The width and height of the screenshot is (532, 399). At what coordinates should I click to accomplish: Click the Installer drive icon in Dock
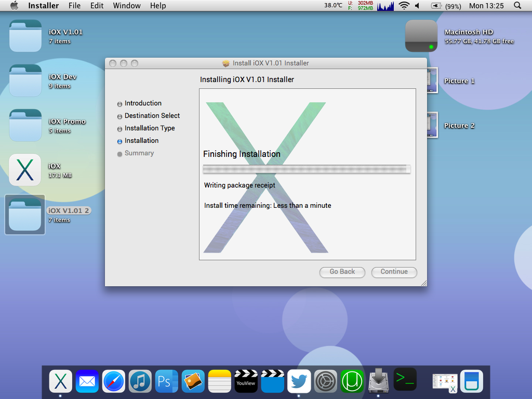pos(378,380)
